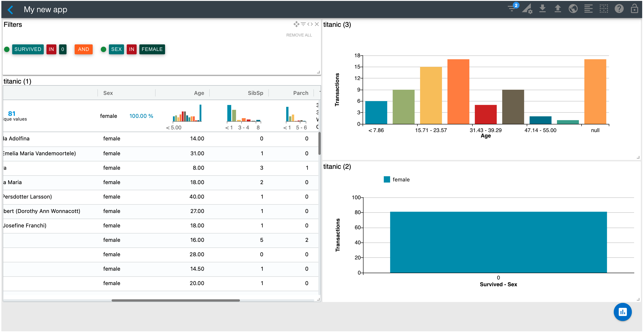Image resolution: width=644 pixels, height=334 pixels.
Task: Open the IN operator of SURVIVED filter
Action: click(51, 49)
